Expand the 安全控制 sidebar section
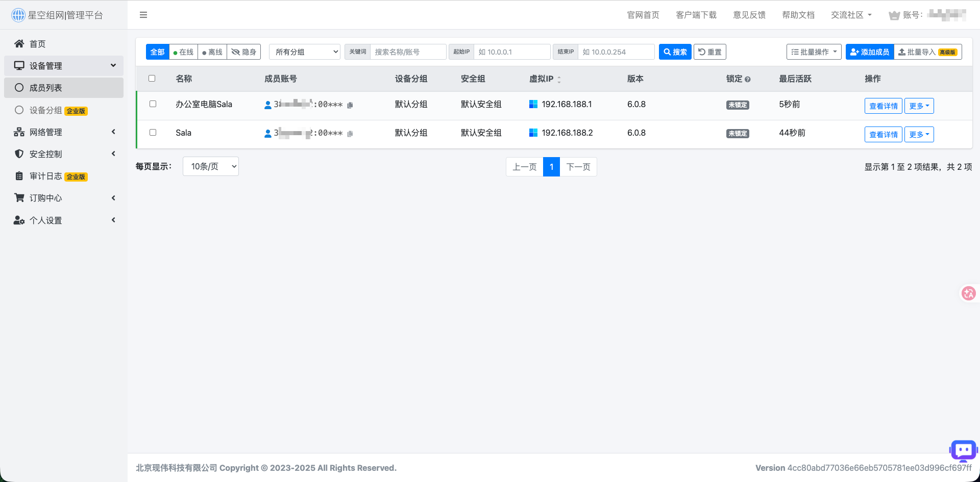The width and height of the screenshot is (980, 482). (64, 154)
